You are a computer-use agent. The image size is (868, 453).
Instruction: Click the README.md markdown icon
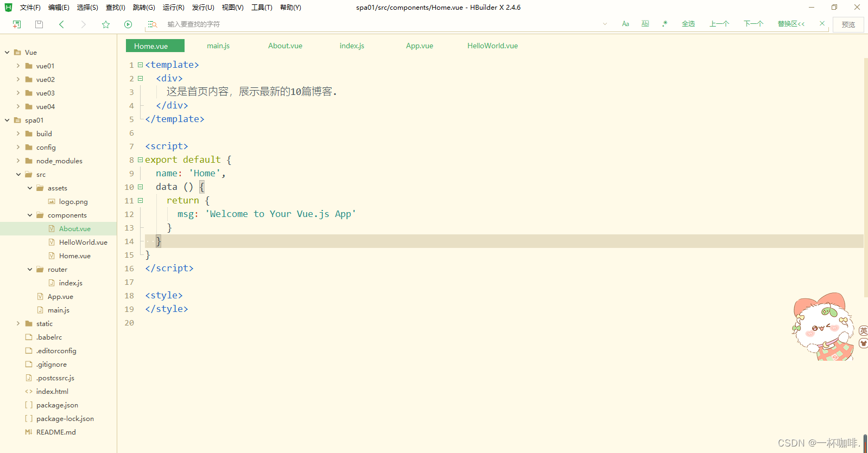[29, 432]
